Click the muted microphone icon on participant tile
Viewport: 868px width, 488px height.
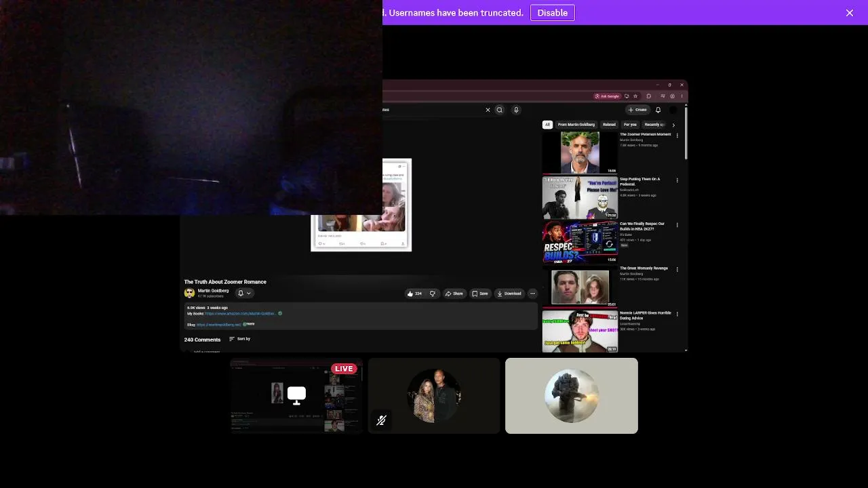381,420
